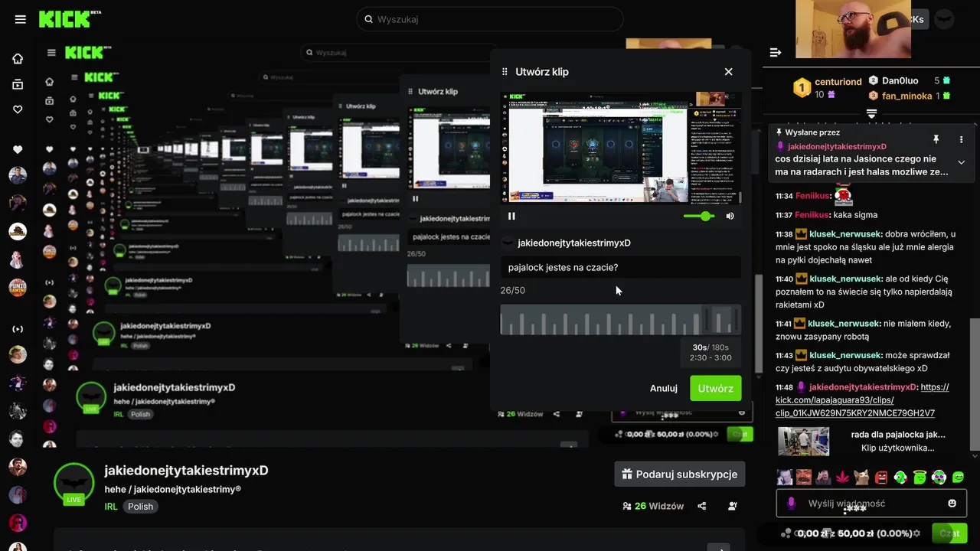Open the Following outline heart in sidebar
Screen dimensions: 980x551
(18, 109)
